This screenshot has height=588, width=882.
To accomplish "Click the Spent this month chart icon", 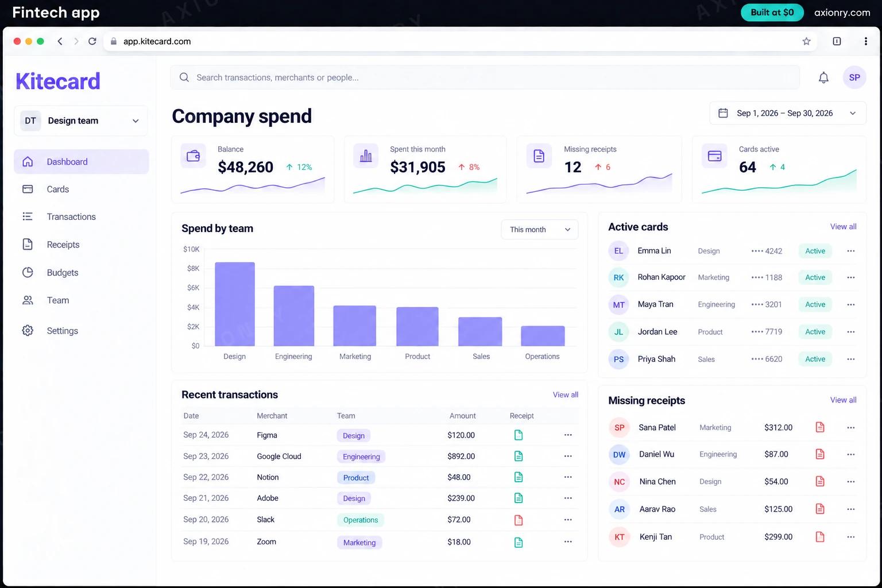I will coord(366,156).
